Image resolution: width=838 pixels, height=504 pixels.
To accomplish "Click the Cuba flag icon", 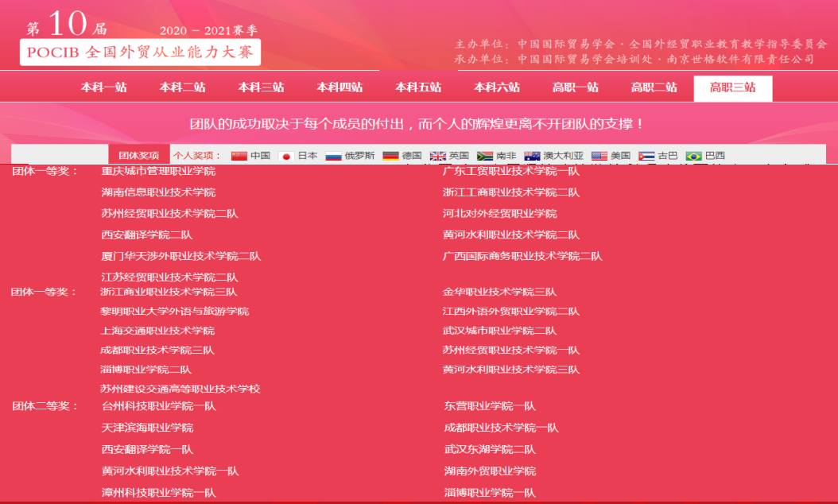I will pos(646,156).
